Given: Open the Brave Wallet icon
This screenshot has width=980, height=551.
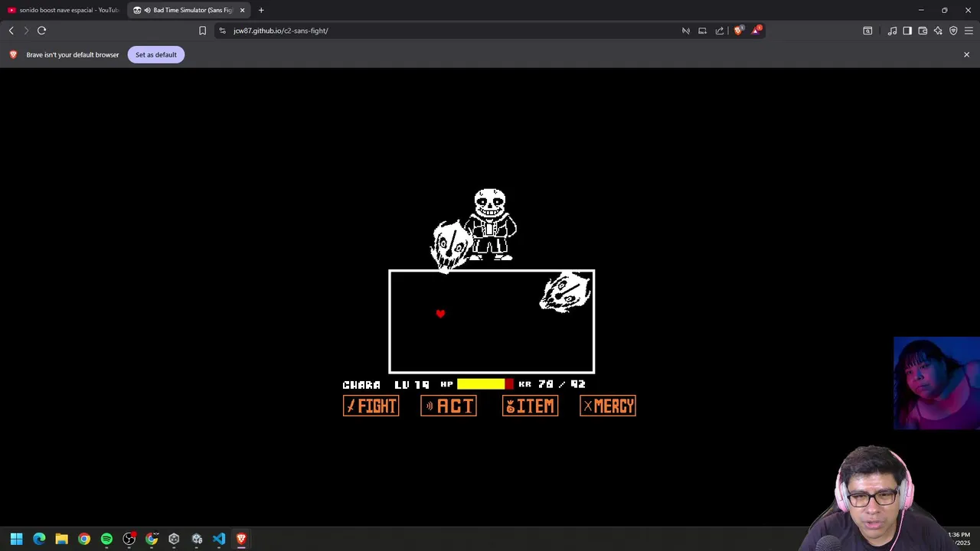Looking at the screenshot, I should tap(923, 31).
